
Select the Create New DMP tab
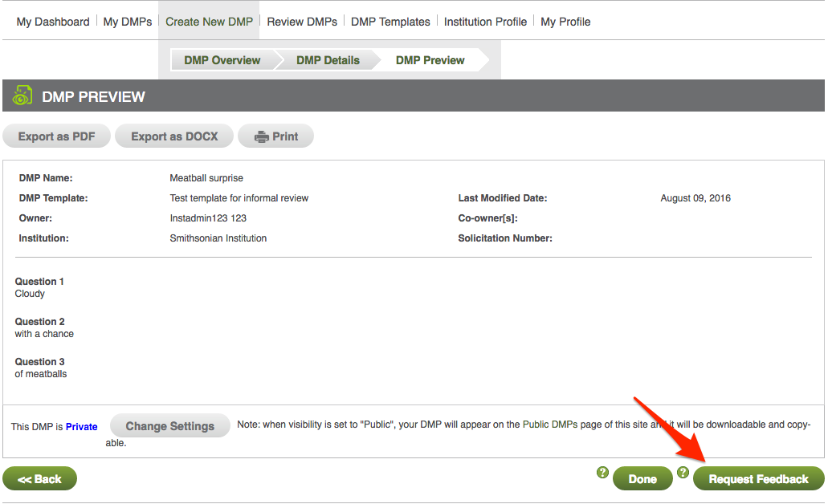209,22
